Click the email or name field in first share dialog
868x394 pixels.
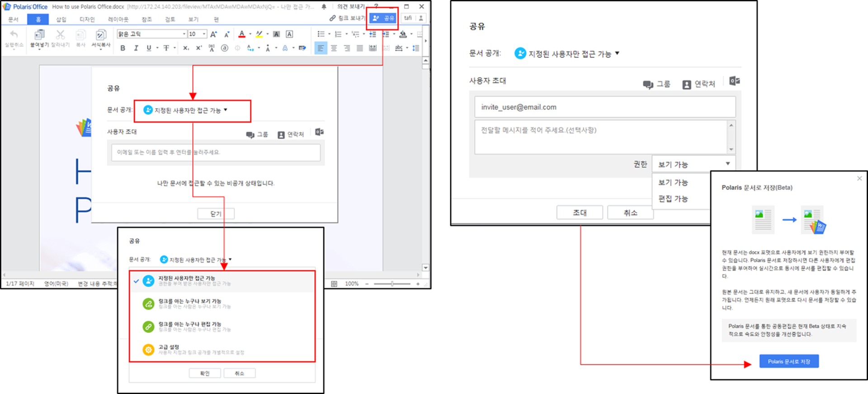point(216,152)
